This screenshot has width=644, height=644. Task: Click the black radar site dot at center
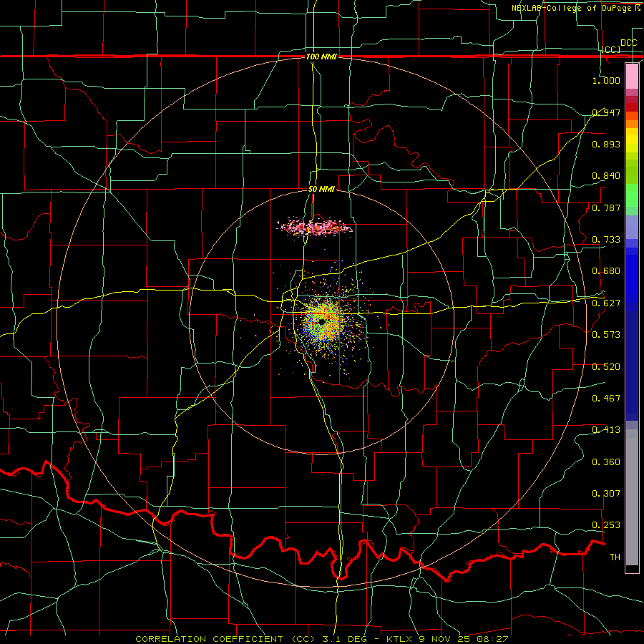click(x=321, y=323)
